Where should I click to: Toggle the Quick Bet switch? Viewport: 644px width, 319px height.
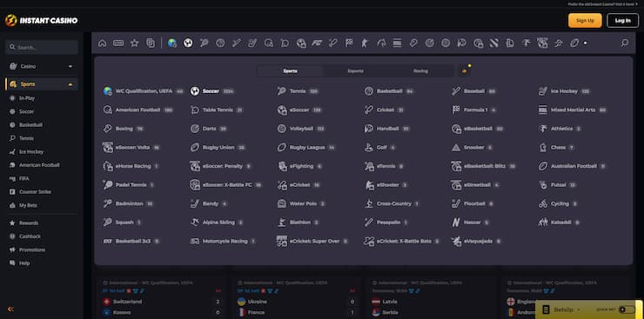click(626, 309)
